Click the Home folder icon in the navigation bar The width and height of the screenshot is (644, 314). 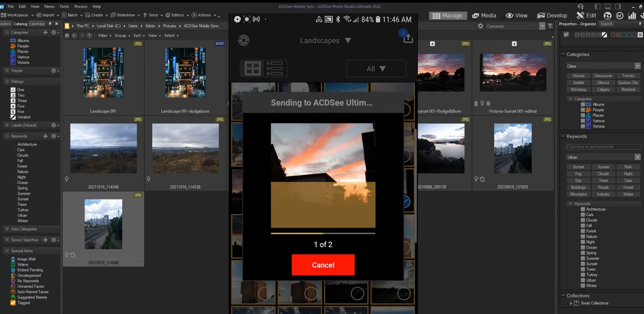coord(67,35)
